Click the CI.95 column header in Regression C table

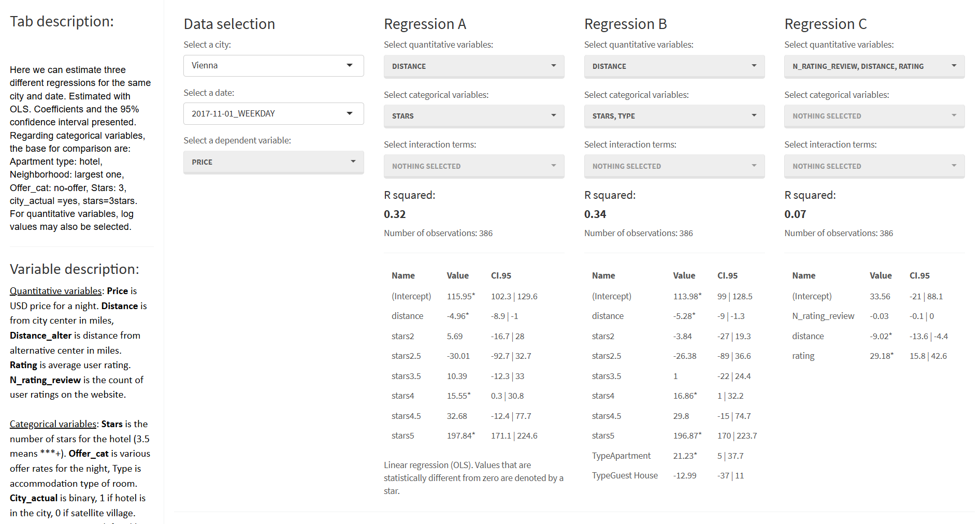coord(919,275)
